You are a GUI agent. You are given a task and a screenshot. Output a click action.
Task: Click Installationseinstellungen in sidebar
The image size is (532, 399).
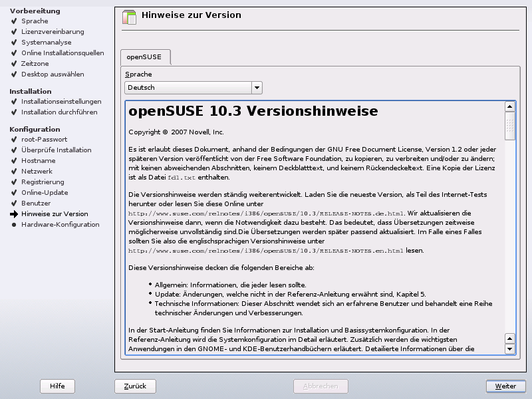[x=61, y=102]
